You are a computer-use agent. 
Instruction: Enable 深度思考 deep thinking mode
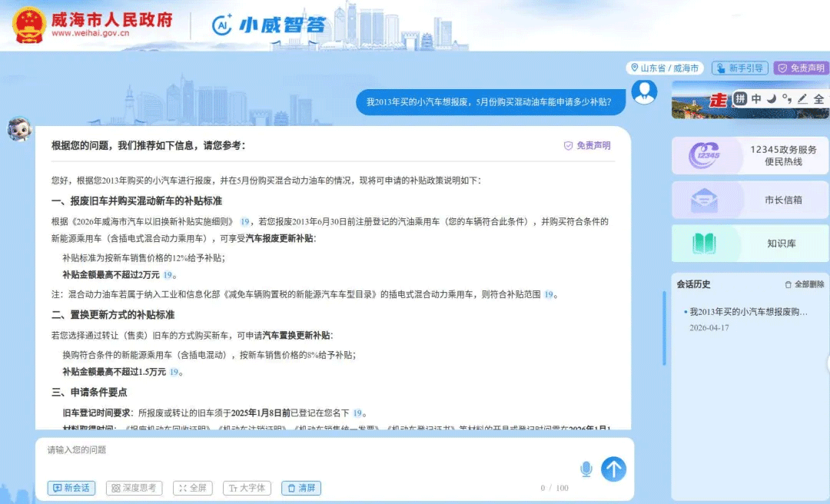pos(134,487)
